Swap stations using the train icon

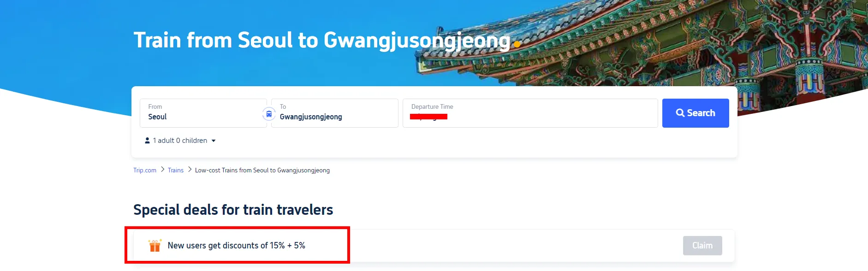coord(269,113)
